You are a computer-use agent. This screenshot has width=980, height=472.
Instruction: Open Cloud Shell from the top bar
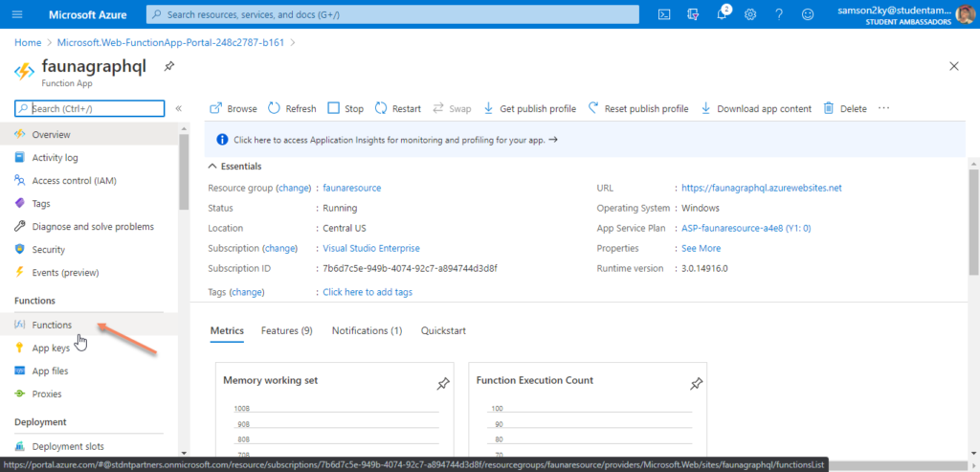point(664,14)
